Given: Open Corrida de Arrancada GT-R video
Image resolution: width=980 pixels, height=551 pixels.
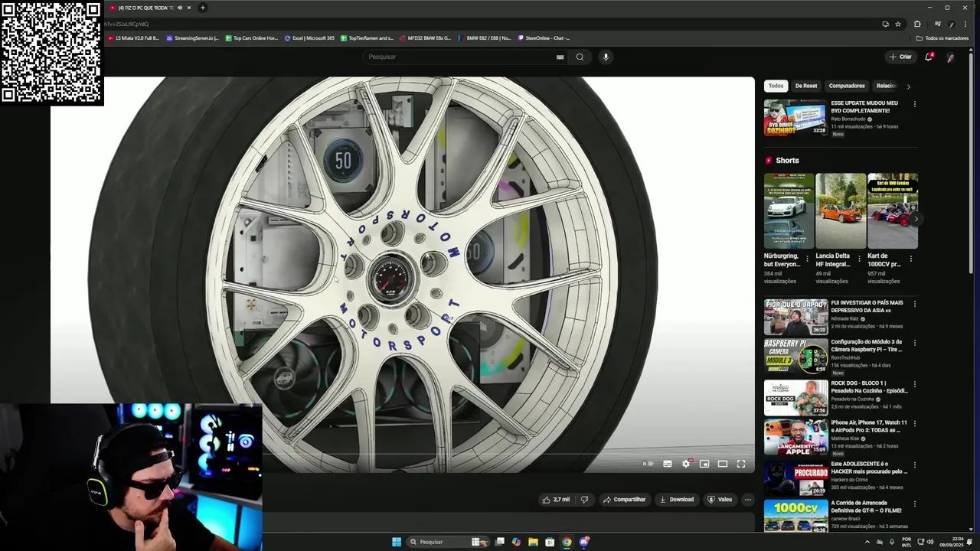Looking at the screenshot, I should tap(795, 517).
